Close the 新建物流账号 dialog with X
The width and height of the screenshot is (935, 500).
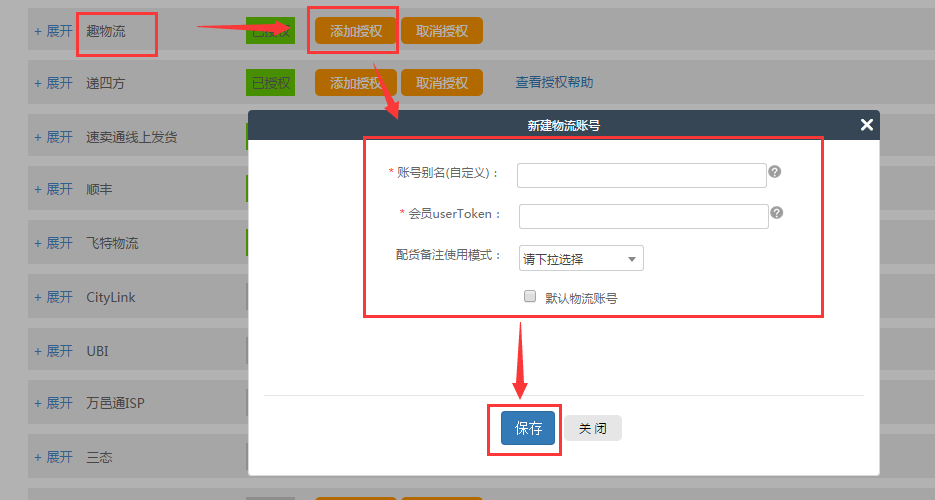(866, 125)
